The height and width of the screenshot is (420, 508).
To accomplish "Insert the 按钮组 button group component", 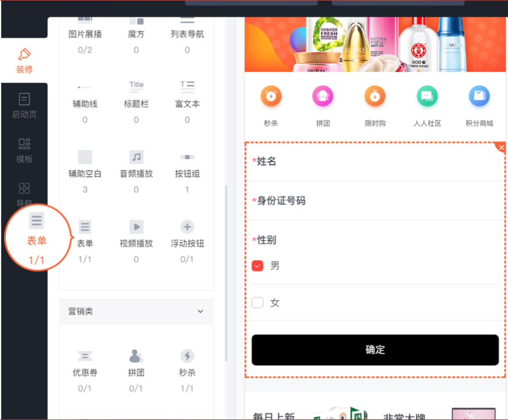I will 187,173.
